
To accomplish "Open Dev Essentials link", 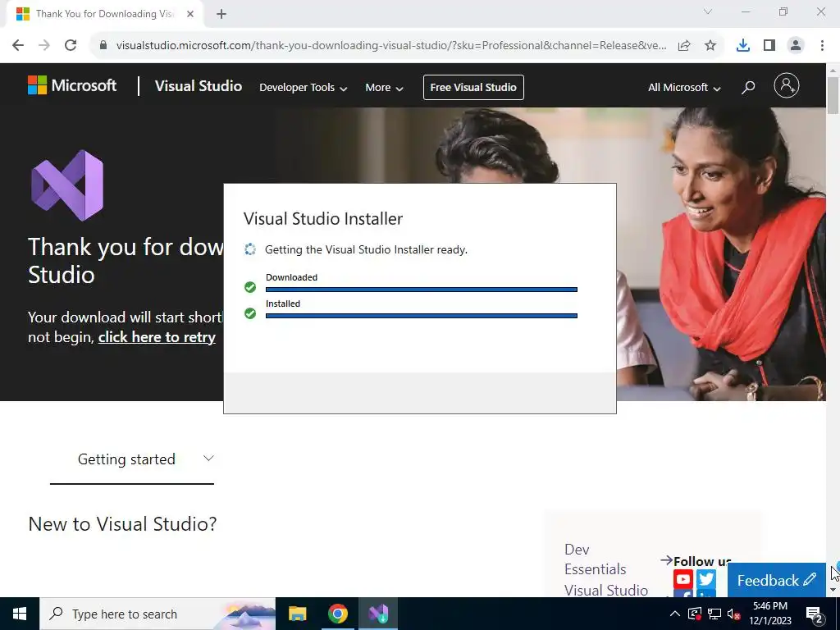I will 596,559.
